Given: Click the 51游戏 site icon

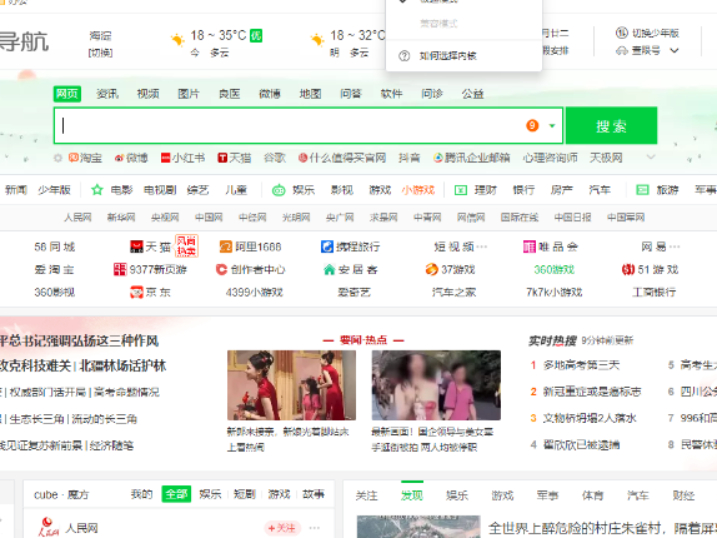Looking at the screenshot, I should pos(628,269).
